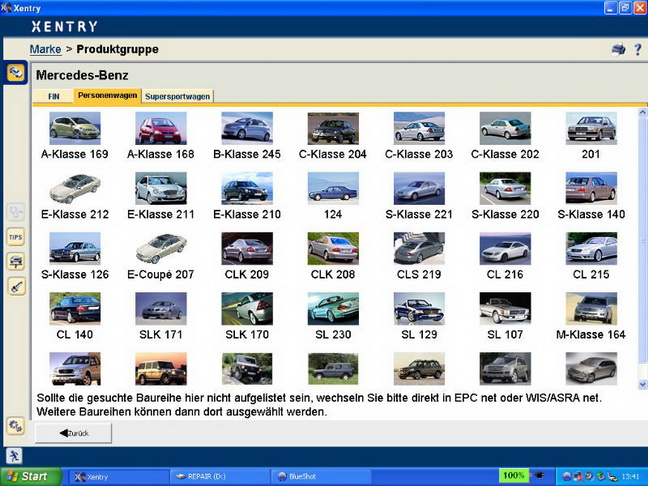Click the 'C-Klasse 204' label text
The image size is (648, 486).
(333, 154)
